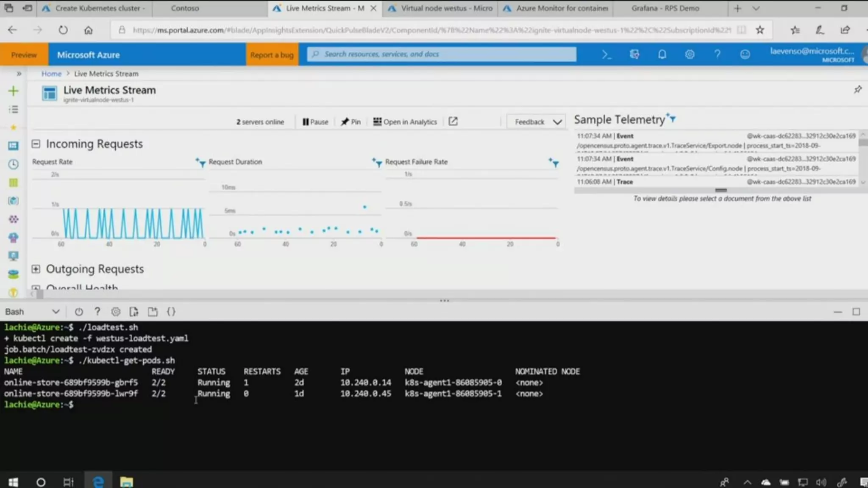The image size is (868, 488).
Task: Click the Sample Telemetry filter icon
Action: 671,119
